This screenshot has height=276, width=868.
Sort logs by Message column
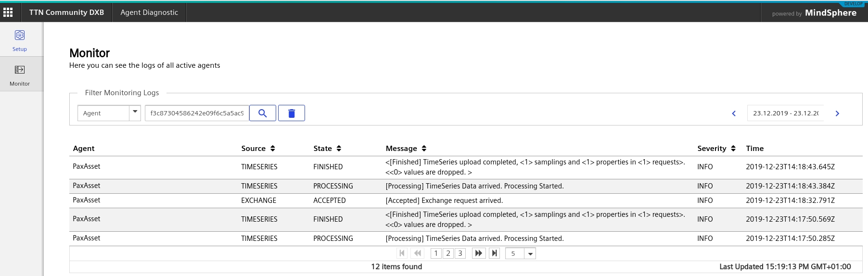pyautogui.click(x=424, y=149)
